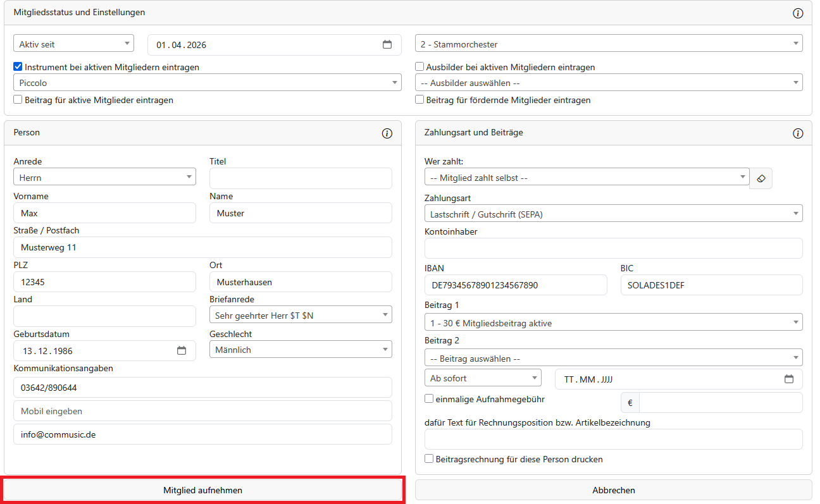Click eraser icon next to Wer zahlt
This screenshot has height=504, width=820.
761,178
